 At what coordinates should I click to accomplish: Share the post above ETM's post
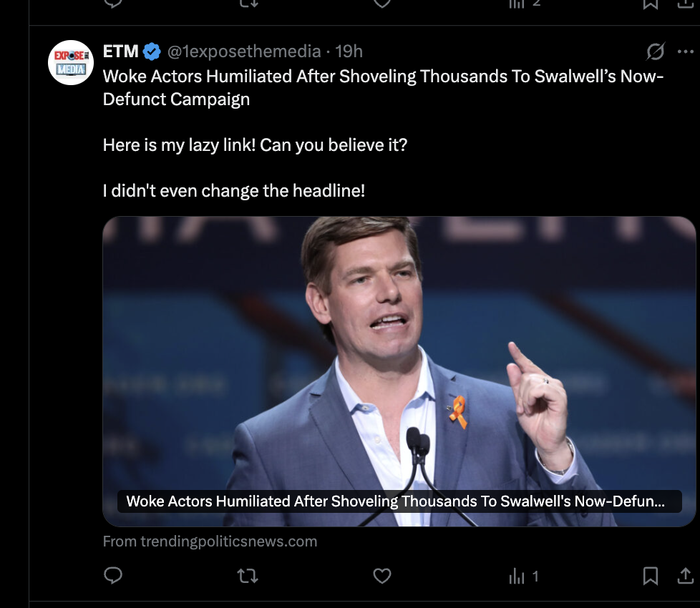point(685,4)
